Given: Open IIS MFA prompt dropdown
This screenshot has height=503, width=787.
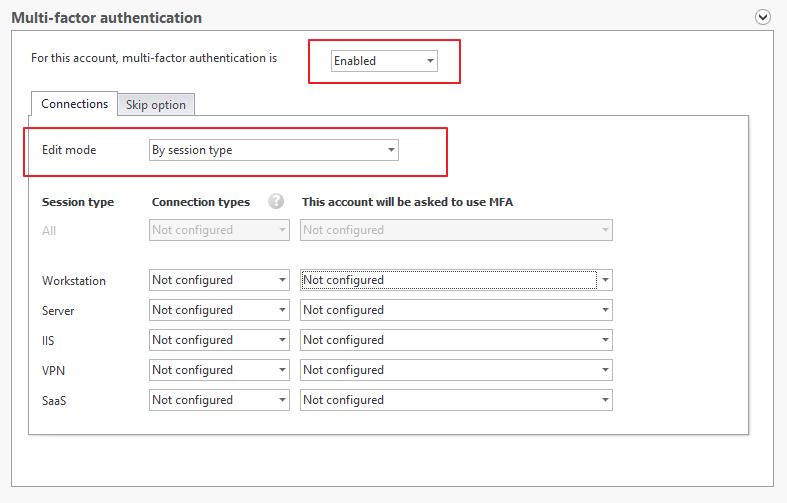Looking at the screenshot, I should click(x=456, y=340).
